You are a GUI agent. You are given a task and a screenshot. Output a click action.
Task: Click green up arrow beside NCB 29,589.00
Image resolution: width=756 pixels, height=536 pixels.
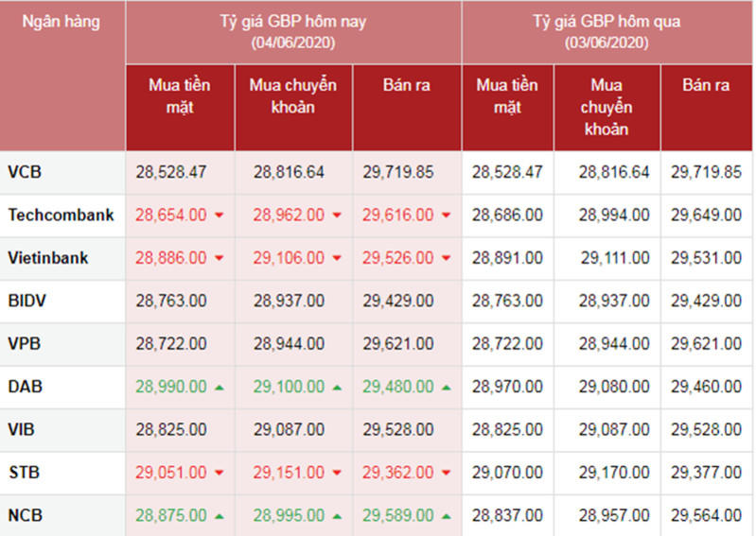coord(446,515)
